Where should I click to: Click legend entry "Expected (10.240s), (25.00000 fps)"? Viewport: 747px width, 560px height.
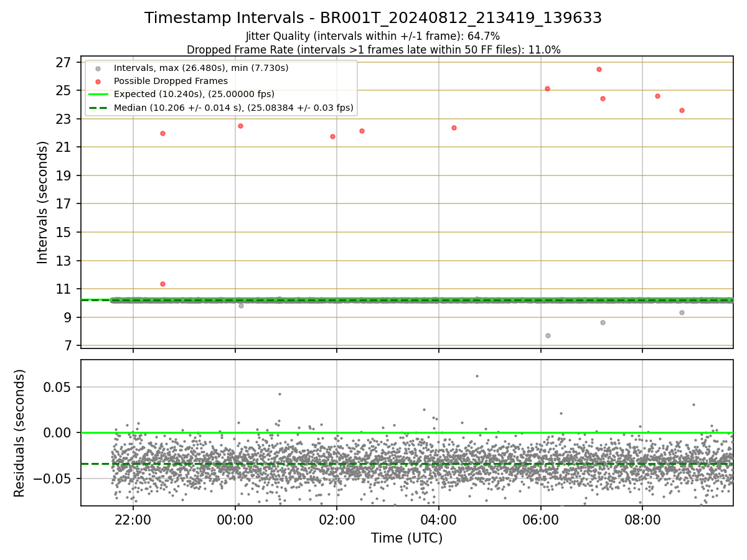(194, 95)
